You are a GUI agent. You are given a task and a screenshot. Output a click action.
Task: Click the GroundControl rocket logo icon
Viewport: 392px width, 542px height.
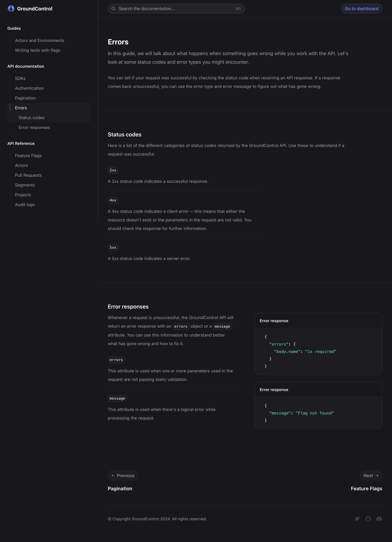[x=11, y=9]
